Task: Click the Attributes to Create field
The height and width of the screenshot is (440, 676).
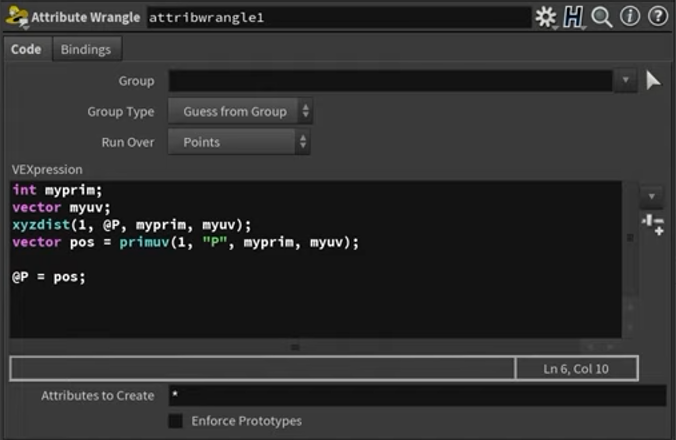Action: pyautogui.click(x=417, y=395)
